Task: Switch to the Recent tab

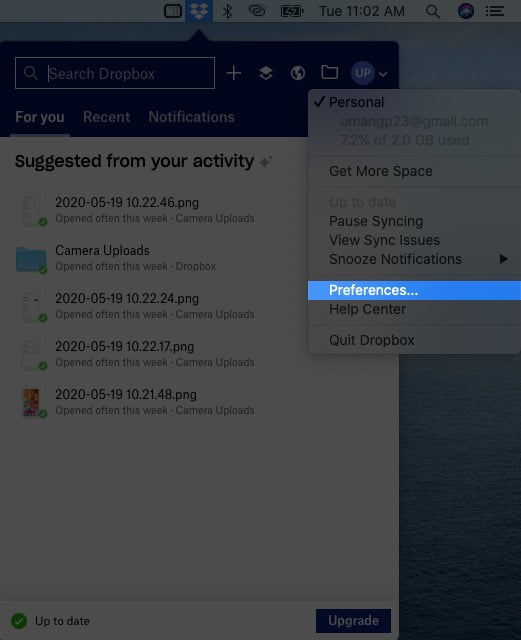Action: click(107, 117)
